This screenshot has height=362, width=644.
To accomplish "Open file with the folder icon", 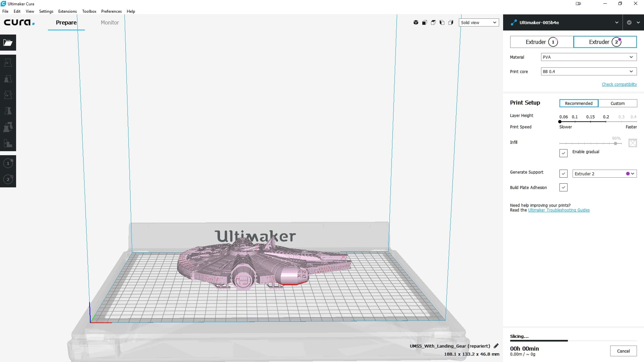I will [x=8, y=43].
